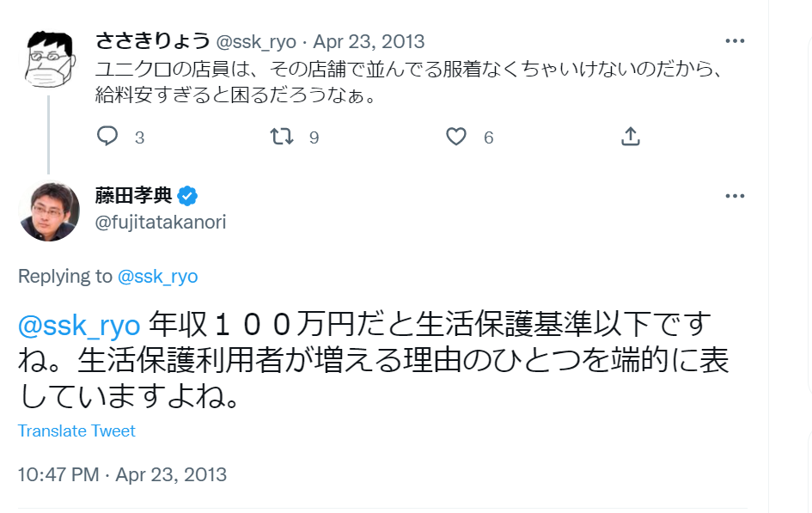Click the blue verified badge beside 藤田孝典

click(188, 195)
